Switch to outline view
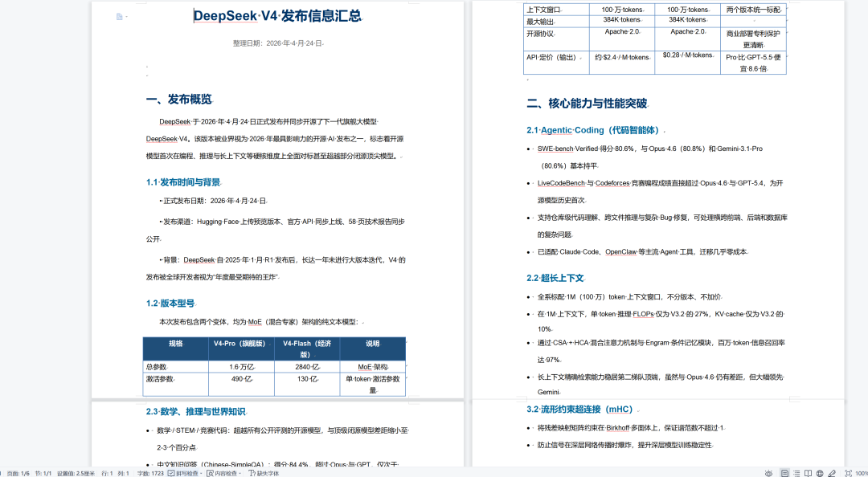This screenshot has height=477, width=868. (x=796, y=471)
